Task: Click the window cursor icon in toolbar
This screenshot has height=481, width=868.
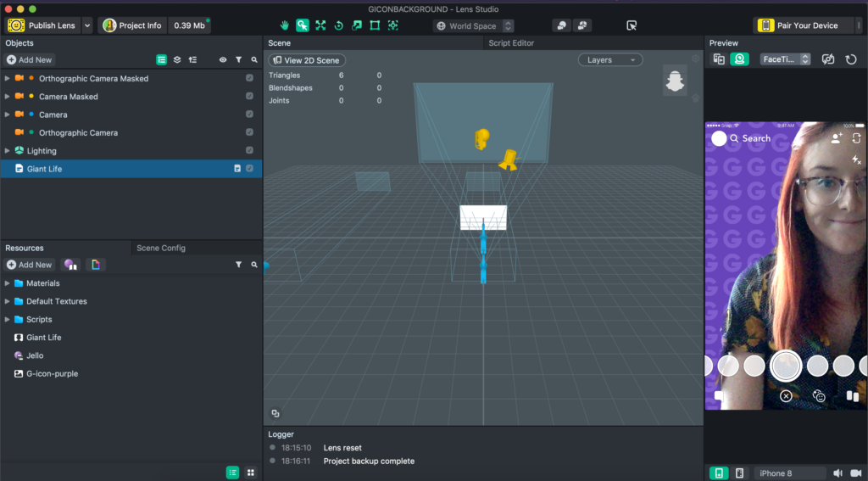Action: point(632,25)
